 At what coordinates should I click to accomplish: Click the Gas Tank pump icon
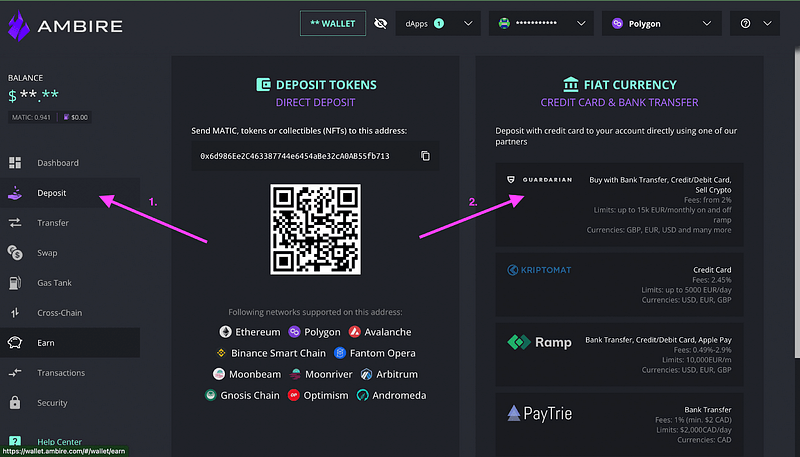click(x=15, y=283)
